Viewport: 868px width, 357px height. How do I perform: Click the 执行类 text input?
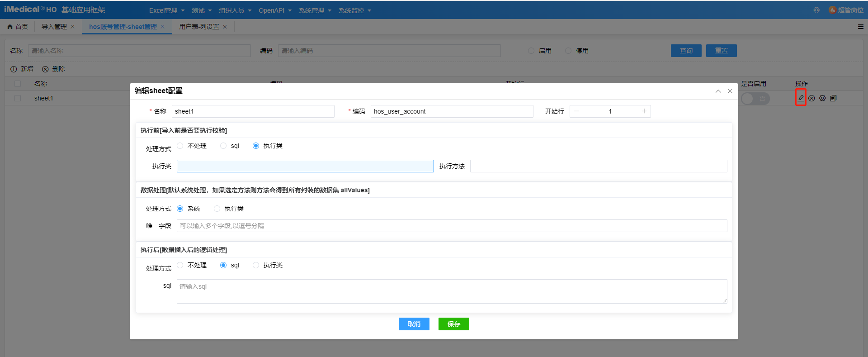305,166
